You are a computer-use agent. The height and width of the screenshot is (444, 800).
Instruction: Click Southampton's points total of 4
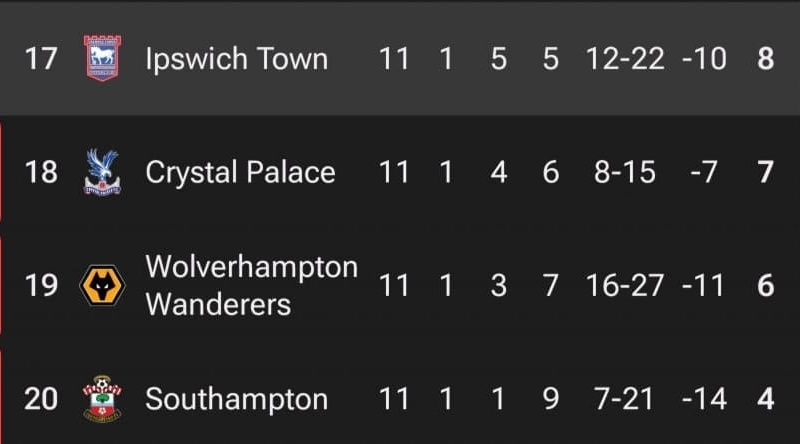[766, 400]
